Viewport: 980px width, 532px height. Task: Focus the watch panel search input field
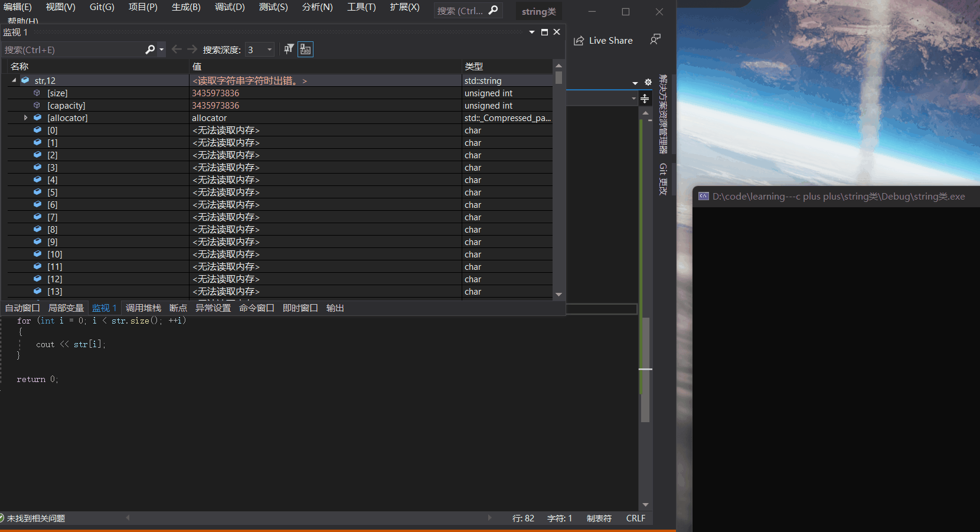pos(71,50)
